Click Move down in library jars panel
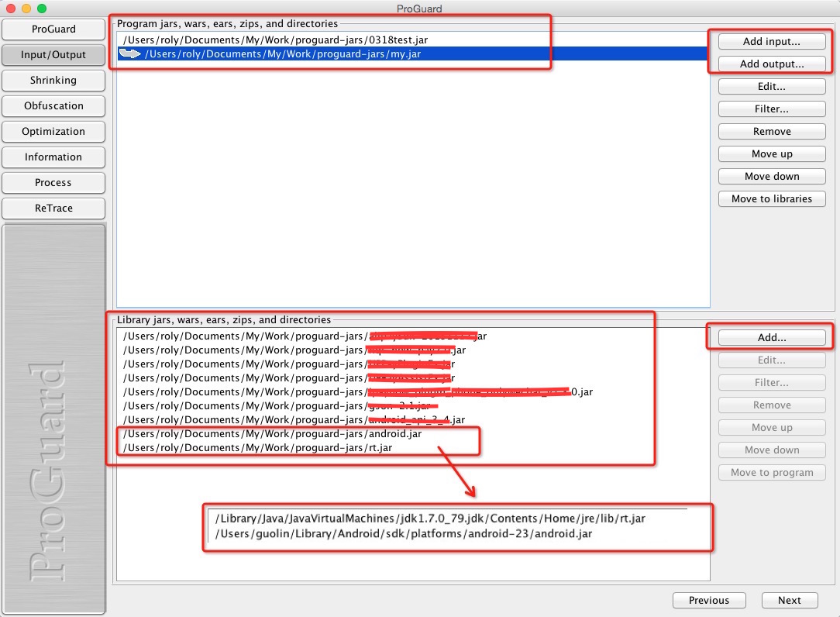Screen dimensions: 840x617 772,450
